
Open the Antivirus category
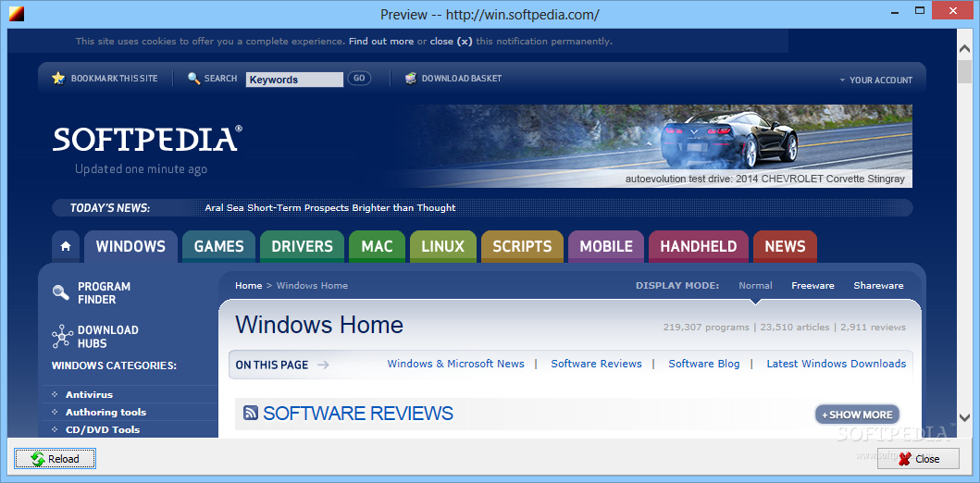pos(90,394)
